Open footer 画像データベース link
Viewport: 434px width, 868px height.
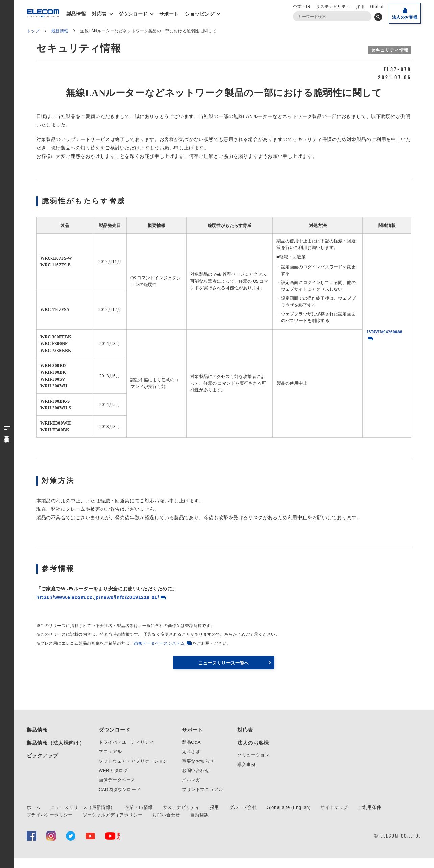tap(117, 780)
